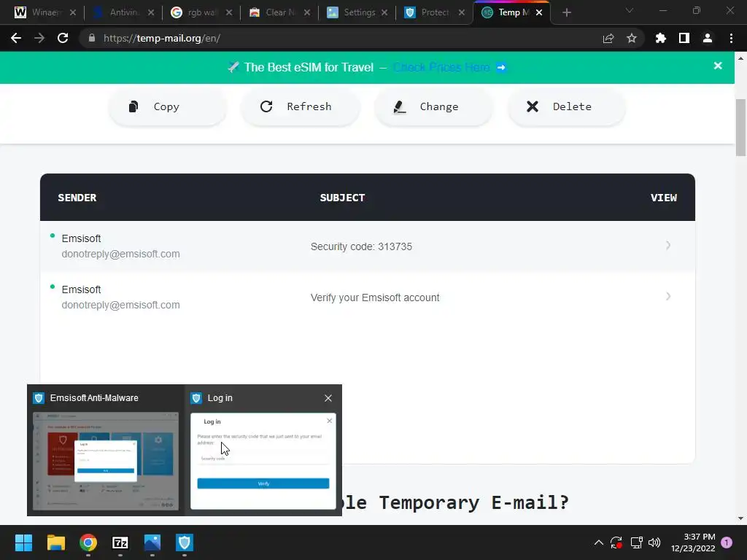Click the Chrome taskbar icon
This screenshot has width=747, height=560.
(x=88, y=542)
